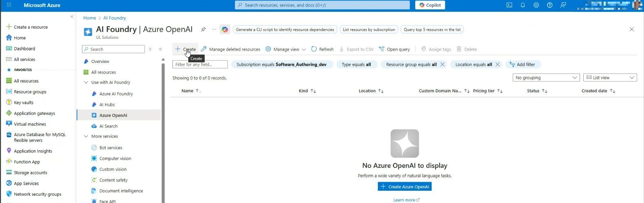Open the List view dropdown

(x=610, y=78)
